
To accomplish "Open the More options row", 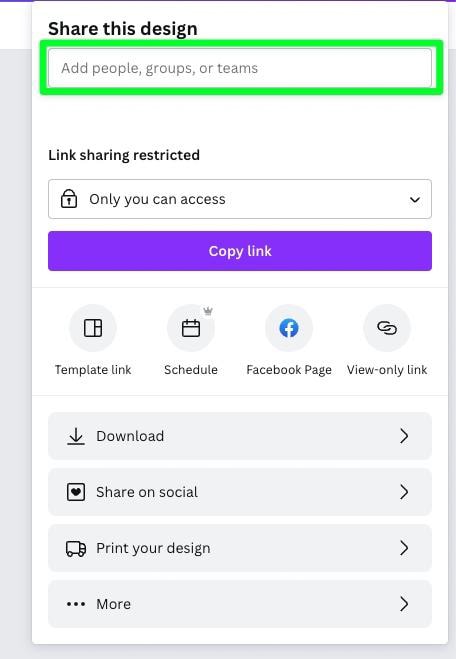I will [x=240, y=604].
